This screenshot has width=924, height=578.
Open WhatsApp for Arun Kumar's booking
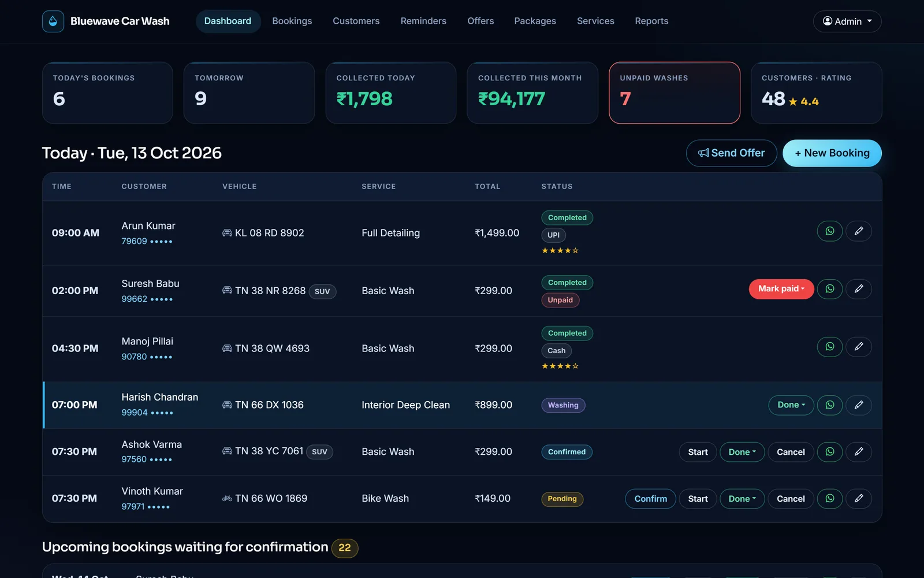click(x=830, y=231)
